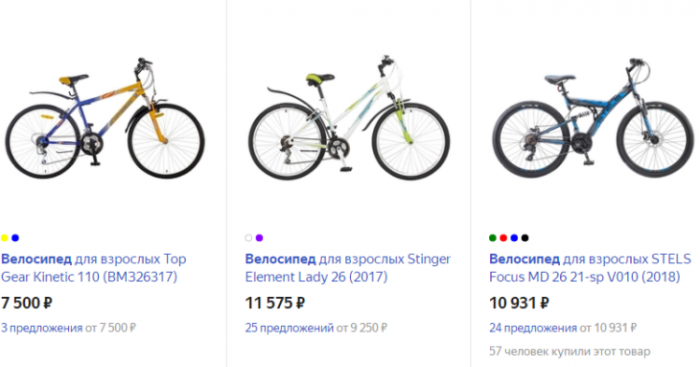
Task: Select blue color for Top Gear Kinetic bike
Action: pyautogui.click(x=15, y=238)
